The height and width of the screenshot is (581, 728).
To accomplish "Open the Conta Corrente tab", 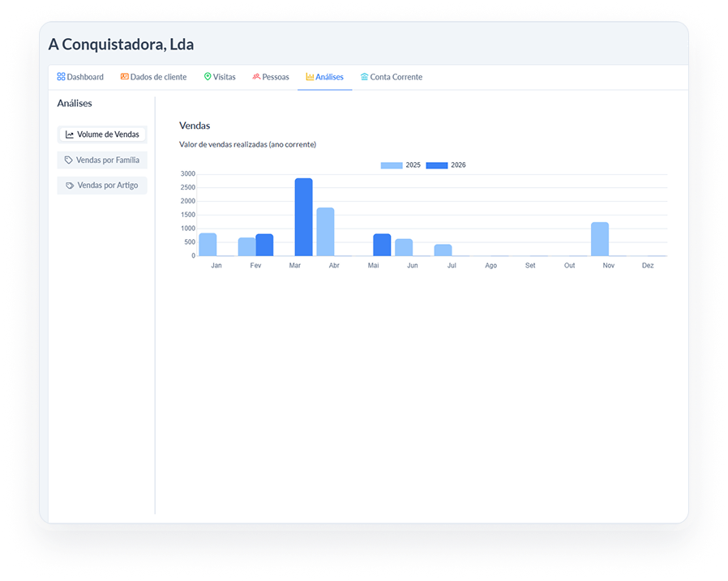I will pos(392,77).
